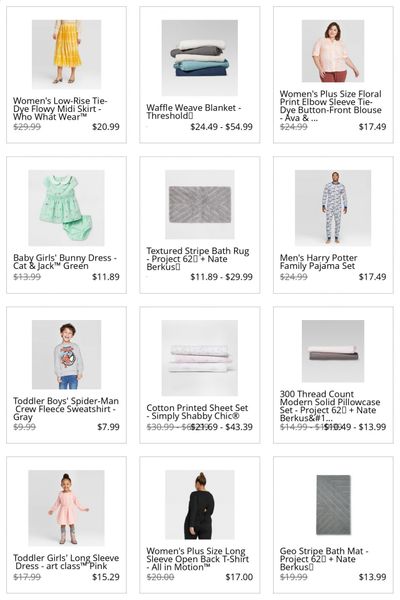Open Textured Stripe Bath Rug product link
This screenshot has height=600, width=400.
(198, 259)
